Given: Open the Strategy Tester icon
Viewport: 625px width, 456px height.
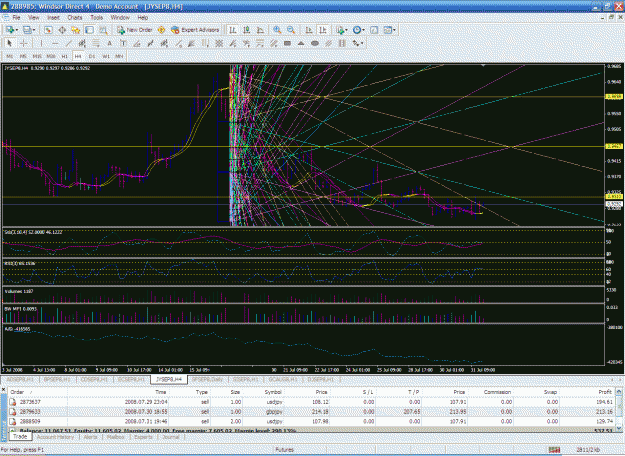Looking at the screenshot, I should click(103, 30).
